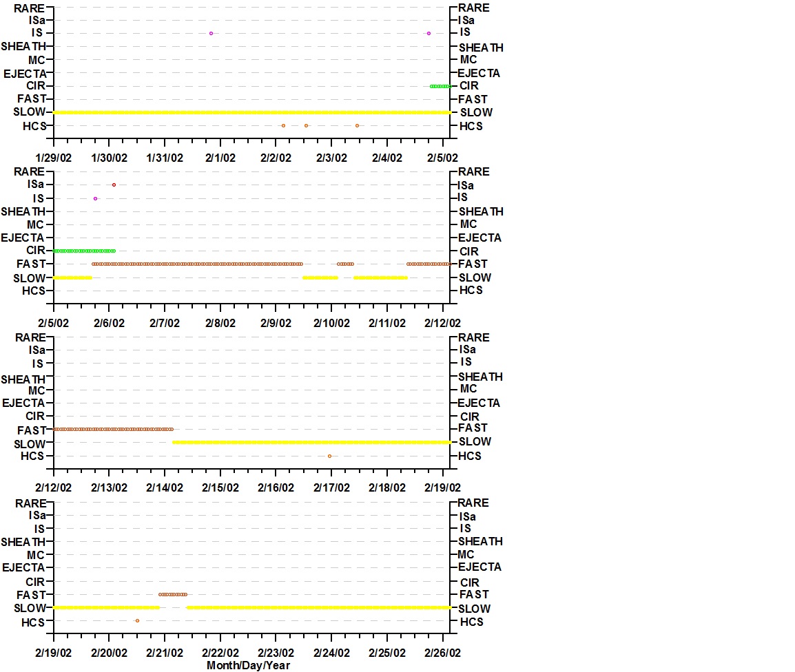This screenshot has width=795, height=672.
Task: Click the '2/7/02' date label
Action: 165,324
